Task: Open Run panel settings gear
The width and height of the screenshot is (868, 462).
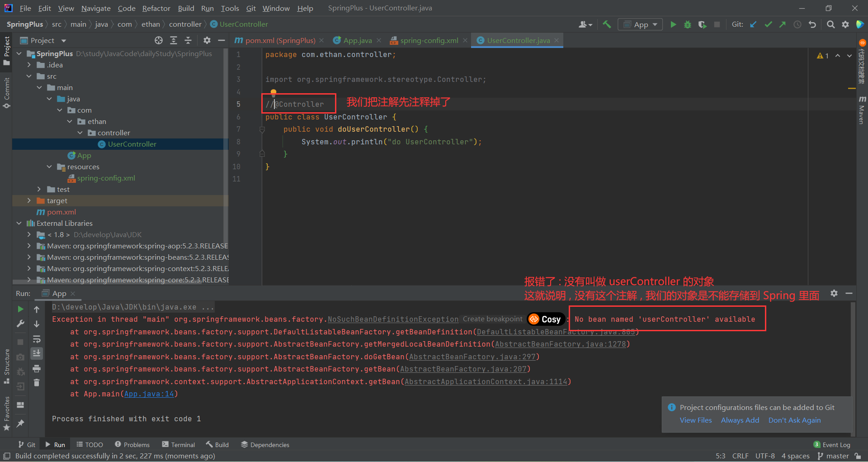Action: click(x=834, y=293)
